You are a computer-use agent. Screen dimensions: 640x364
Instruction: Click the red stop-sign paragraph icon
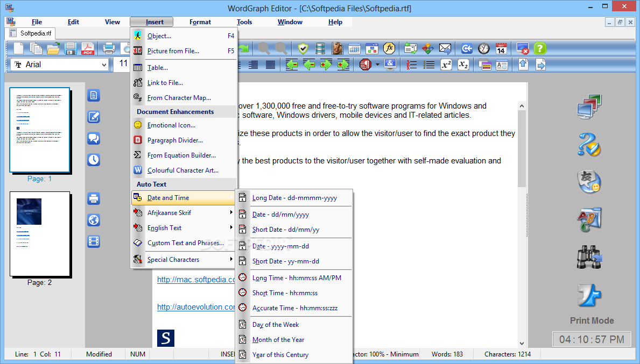365,65
